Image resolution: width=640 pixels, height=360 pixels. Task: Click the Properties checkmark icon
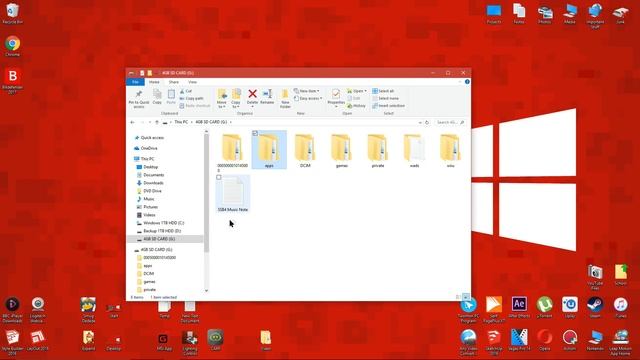click(x=336, y=94)
